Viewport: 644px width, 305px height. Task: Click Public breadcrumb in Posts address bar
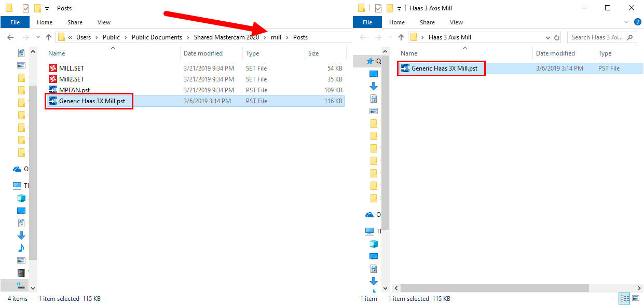click(111, 37)
